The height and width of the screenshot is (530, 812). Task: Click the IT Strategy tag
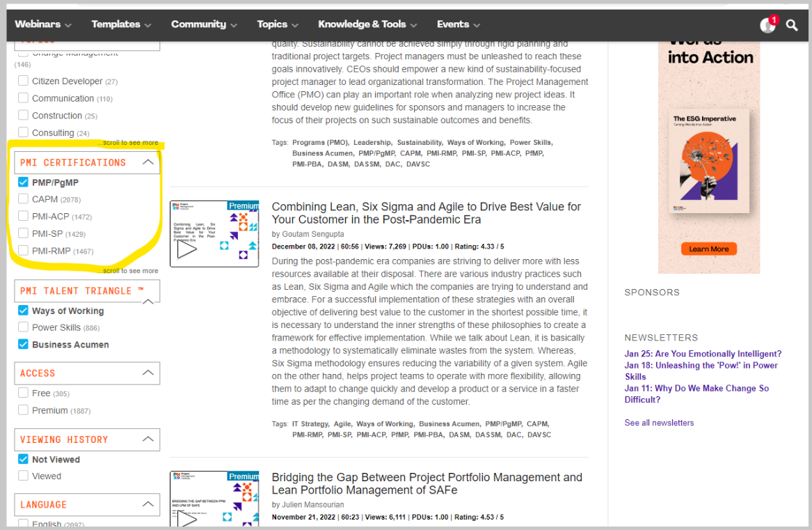[x=310, y=424]
